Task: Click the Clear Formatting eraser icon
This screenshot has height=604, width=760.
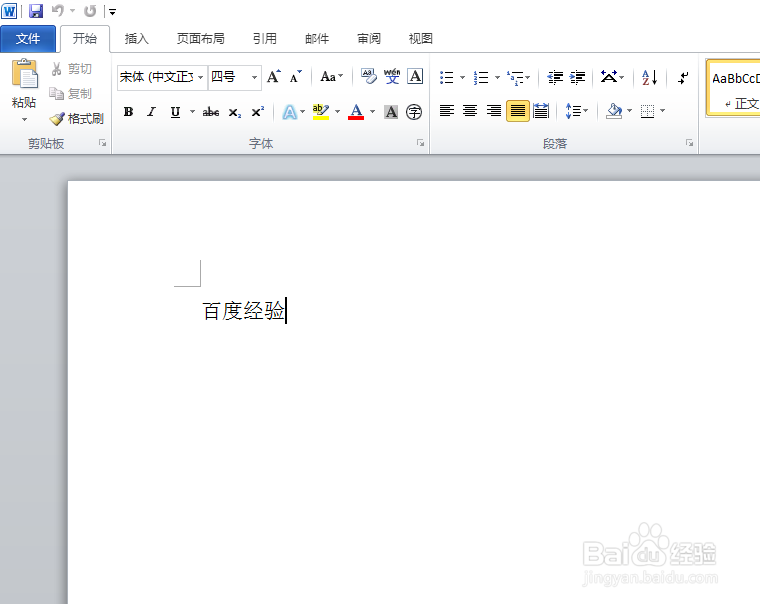Action: coord(368,77)
